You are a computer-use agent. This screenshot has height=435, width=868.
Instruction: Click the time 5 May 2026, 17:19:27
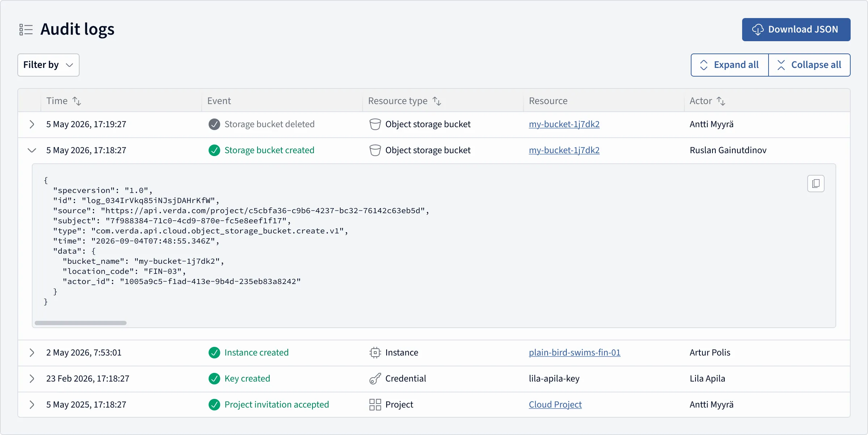click(86, 124)
